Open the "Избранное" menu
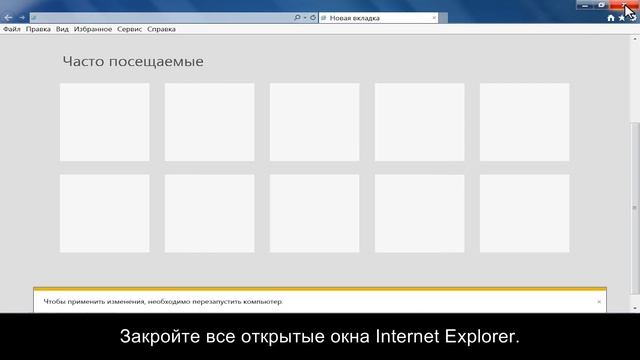This screenshot has width=640, height=360. tap(93, 29)
